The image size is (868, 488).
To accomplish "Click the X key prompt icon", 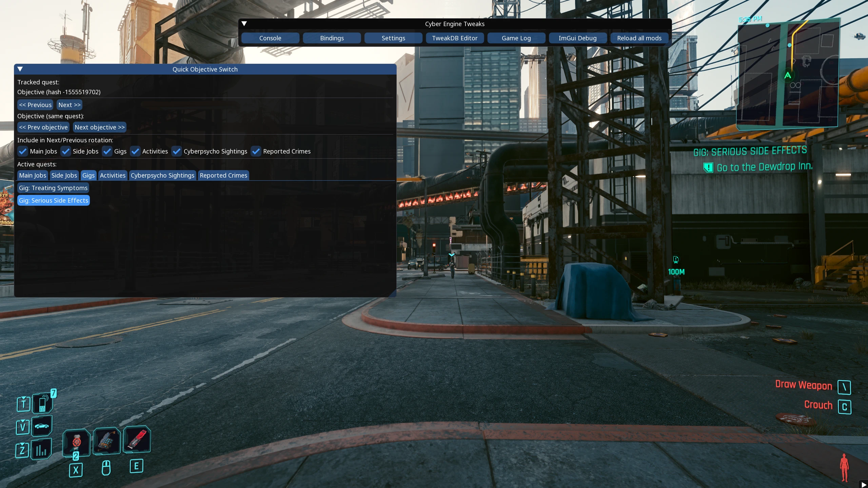I will click(x=76, y=470).
